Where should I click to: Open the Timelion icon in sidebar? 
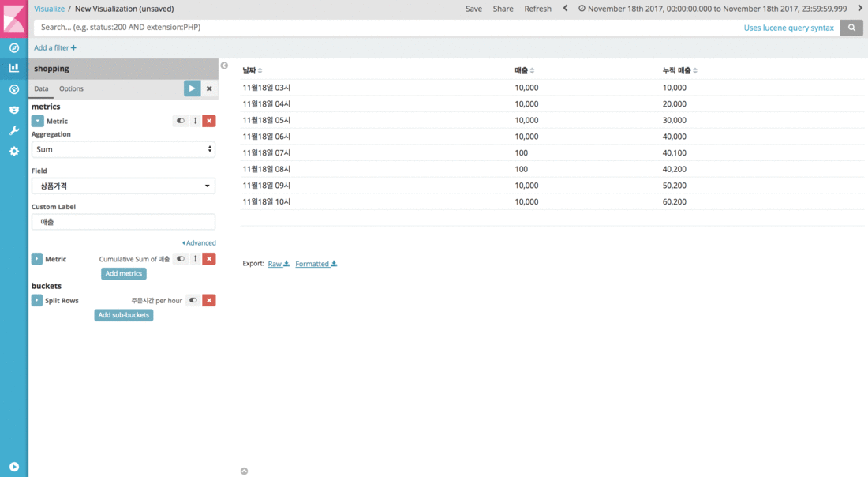pos(13,89)
